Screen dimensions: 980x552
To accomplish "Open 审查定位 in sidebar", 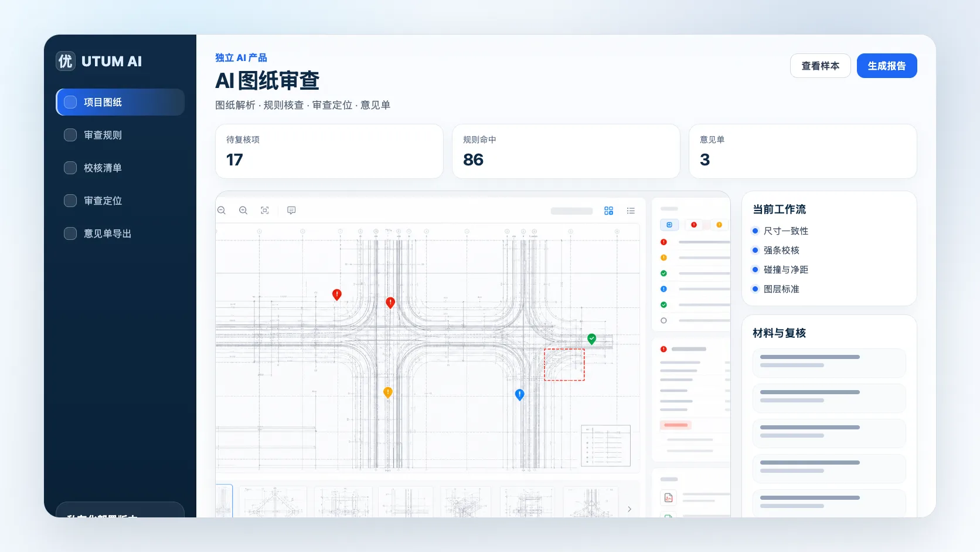I will 120,201.
